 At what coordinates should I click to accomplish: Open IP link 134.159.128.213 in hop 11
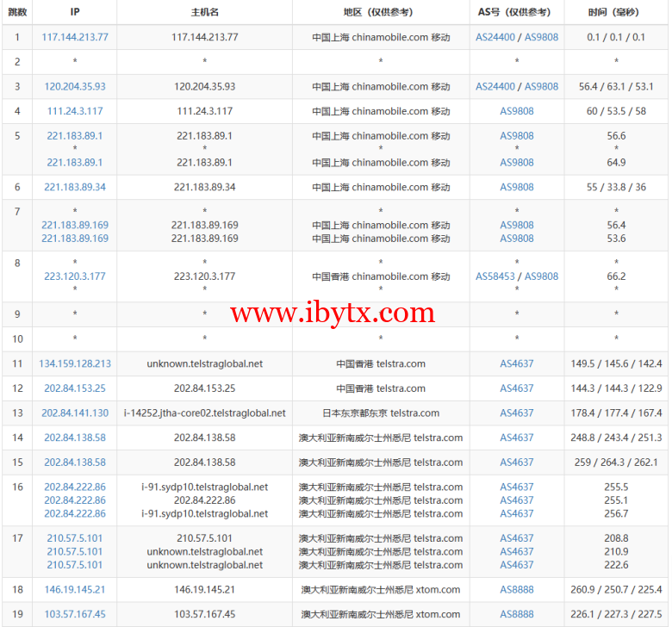point(75,364)
